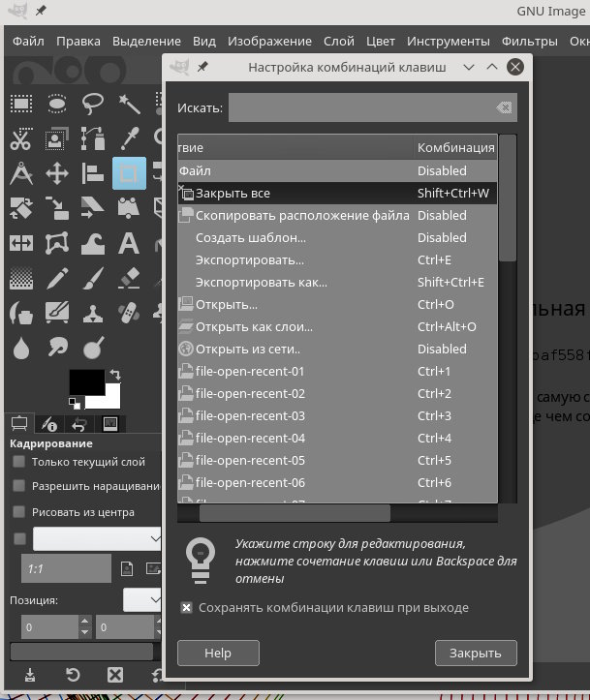Viewport: 590px width, 700px height.
Task: Select the 'Закрыть все' shortcut row
Action: [x=337, y=194]
